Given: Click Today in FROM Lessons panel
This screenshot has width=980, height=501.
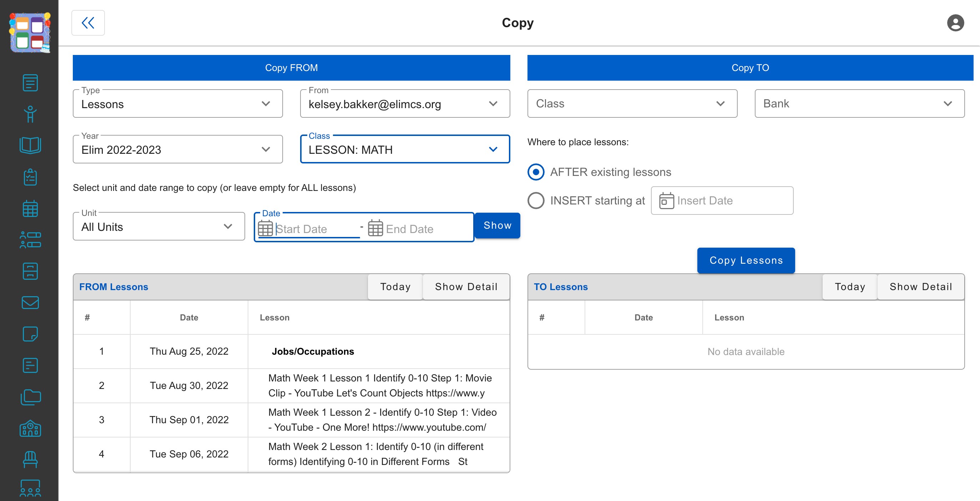Looking at the screenshot, I should [395, 287].
